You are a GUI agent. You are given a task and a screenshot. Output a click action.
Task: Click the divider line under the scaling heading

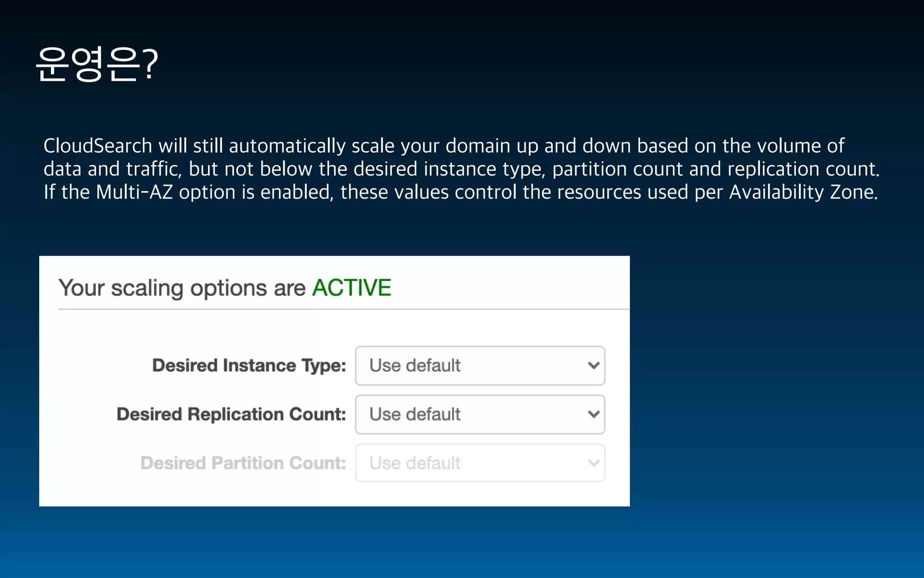pos(343,309)
